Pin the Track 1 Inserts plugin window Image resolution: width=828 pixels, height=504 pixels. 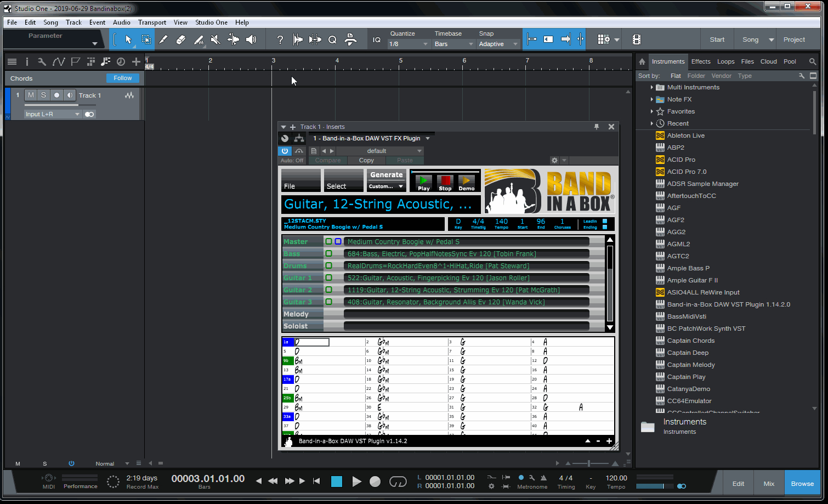pyautogui.click(x=597, y=127)
